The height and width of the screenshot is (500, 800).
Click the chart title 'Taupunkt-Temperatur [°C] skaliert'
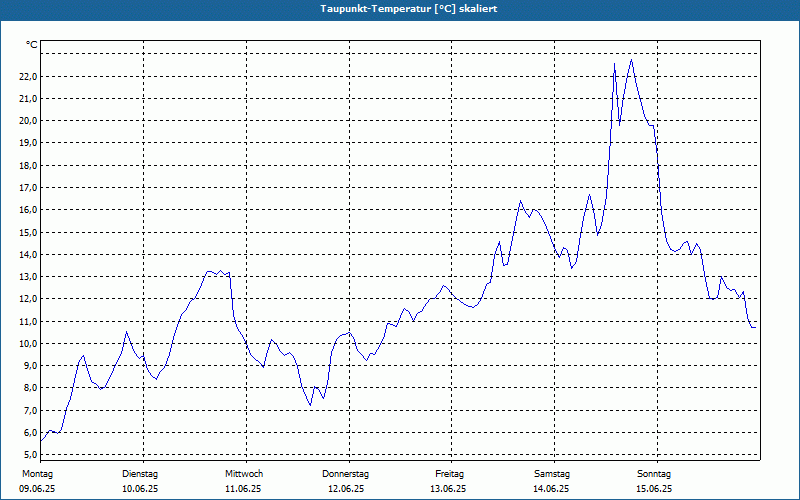coord(409,9)
